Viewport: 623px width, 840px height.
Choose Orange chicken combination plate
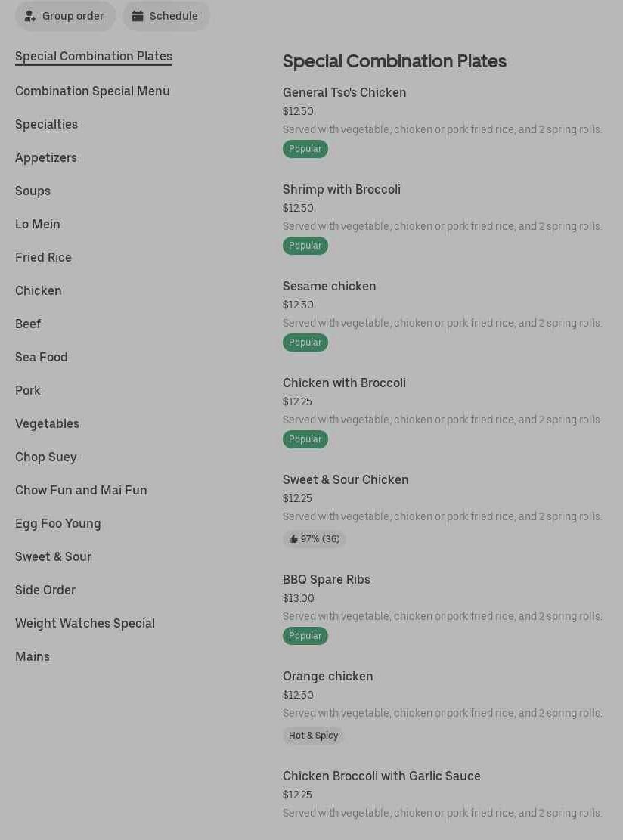pos(328,676)
